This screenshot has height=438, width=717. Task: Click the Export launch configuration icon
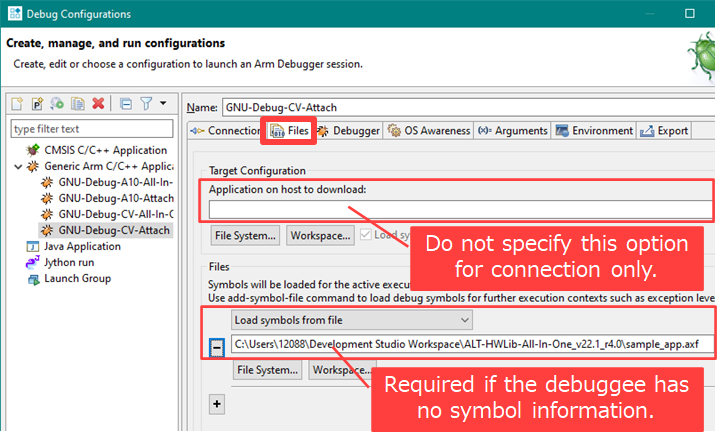point(57,103)
